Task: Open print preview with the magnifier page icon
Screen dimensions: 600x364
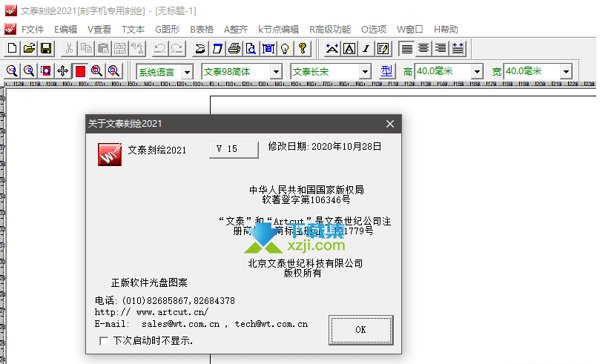Action: tap(251, 49)
